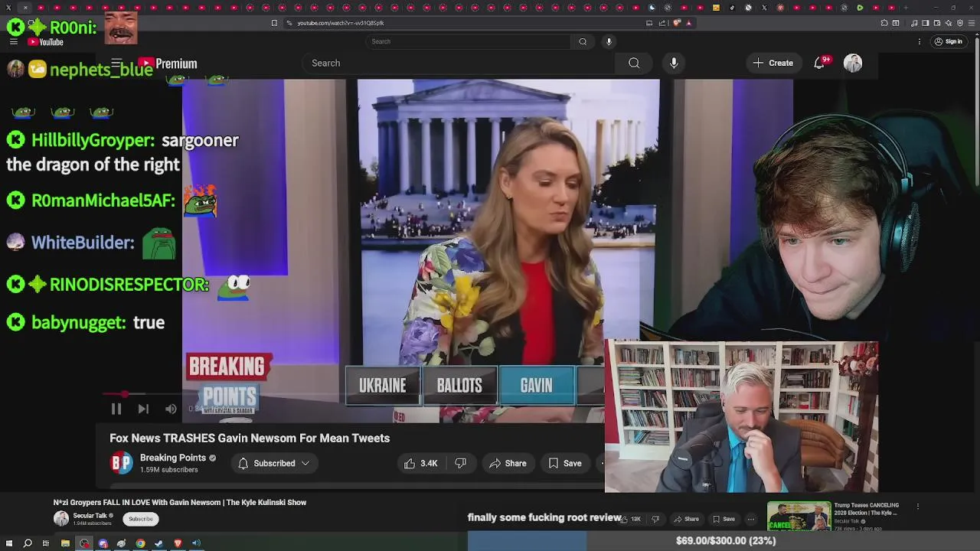
Task: Click into the large YouTube search field
Action: click(459, 63)
